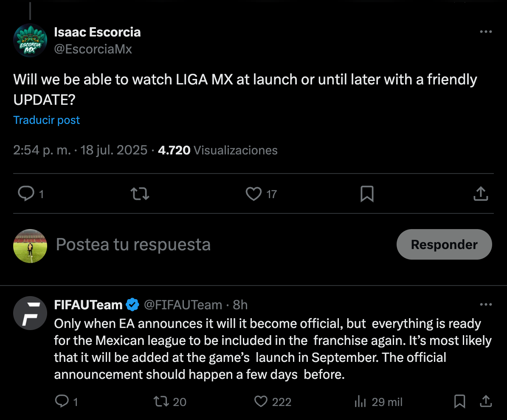Share FIFAUTeam's reply
The width and height of the screenshot is (507, 420).
[x=486, y=401]
